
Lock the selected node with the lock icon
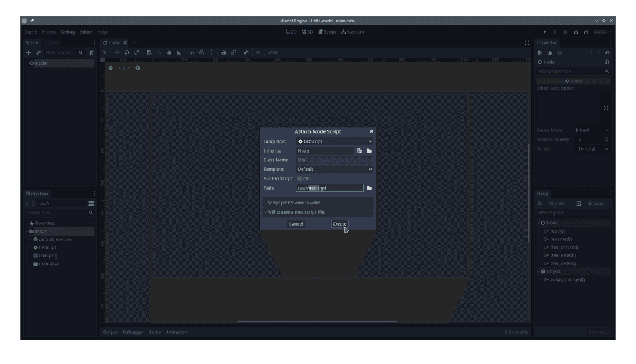pos(222,52)
